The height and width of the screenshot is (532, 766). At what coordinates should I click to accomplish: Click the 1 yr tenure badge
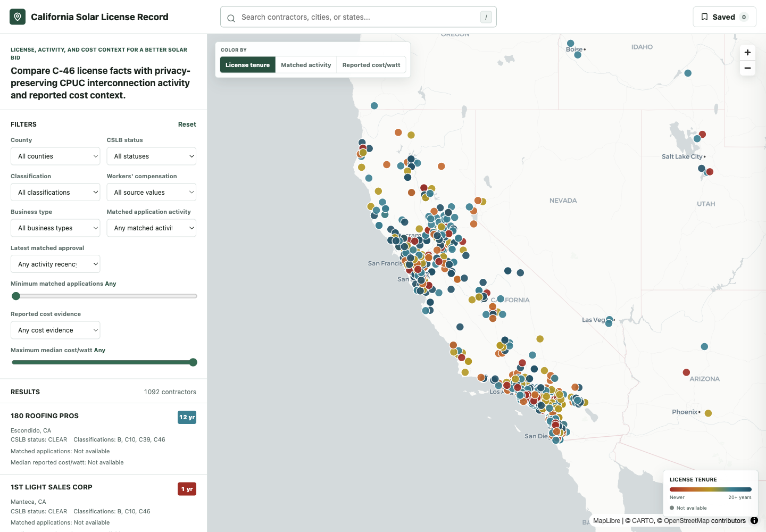click(187, 489)
